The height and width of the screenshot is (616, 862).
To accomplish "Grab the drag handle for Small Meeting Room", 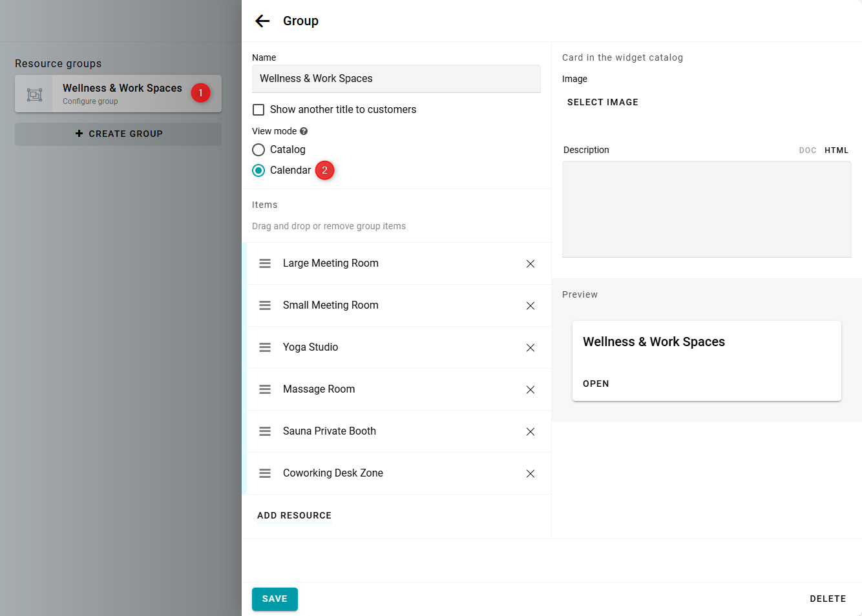I will pos(265,305).
